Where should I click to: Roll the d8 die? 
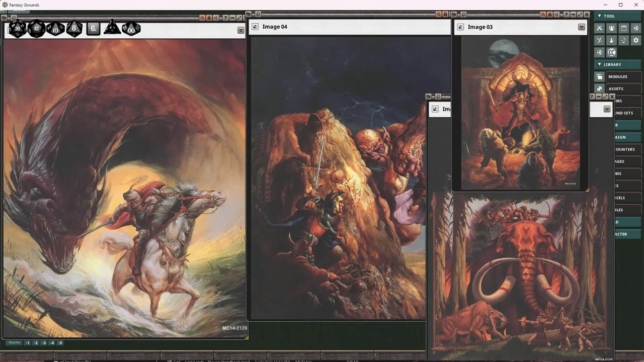74,28
